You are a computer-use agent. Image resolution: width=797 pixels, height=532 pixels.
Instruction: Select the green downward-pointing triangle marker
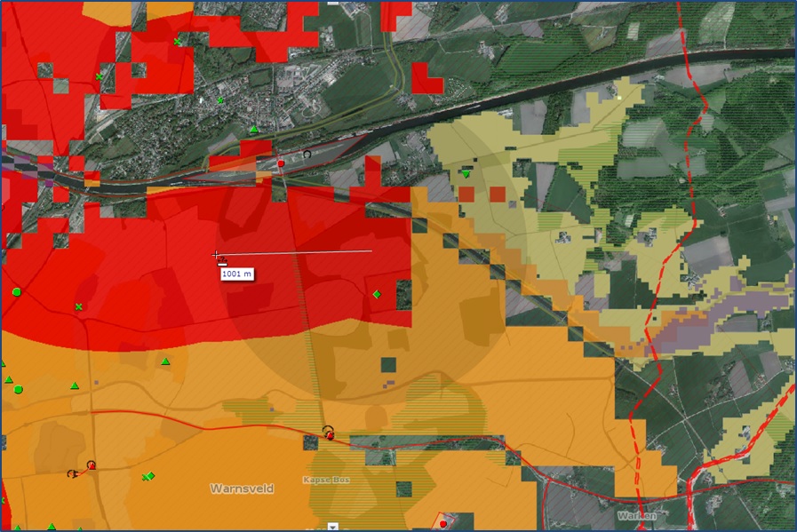(x=466, y=174)
